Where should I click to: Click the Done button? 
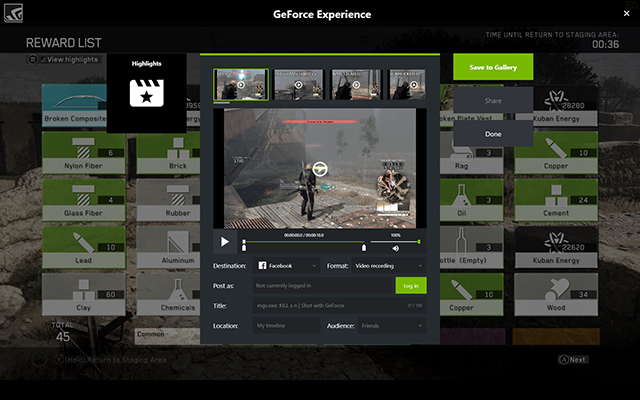(x=493, y=134)
